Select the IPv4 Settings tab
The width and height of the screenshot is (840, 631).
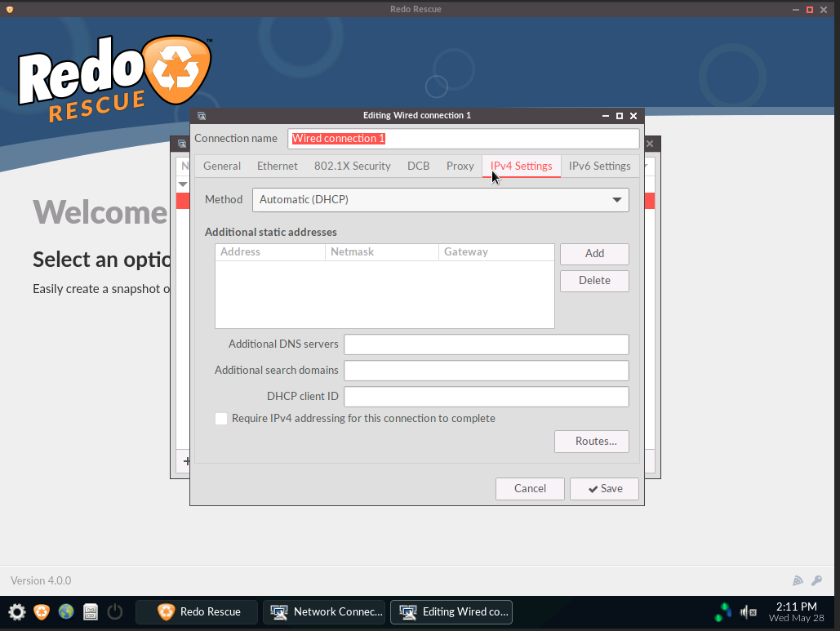pos(522,166)
